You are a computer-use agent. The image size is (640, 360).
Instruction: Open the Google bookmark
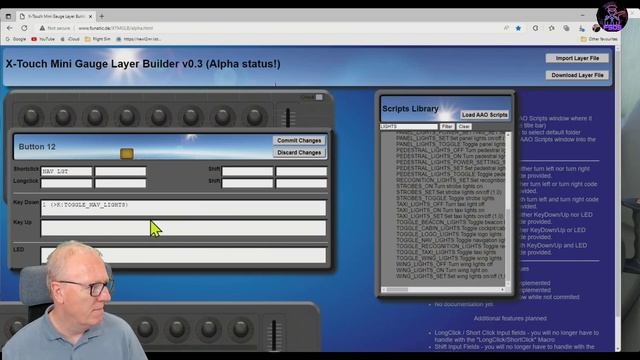click(16, 39)
